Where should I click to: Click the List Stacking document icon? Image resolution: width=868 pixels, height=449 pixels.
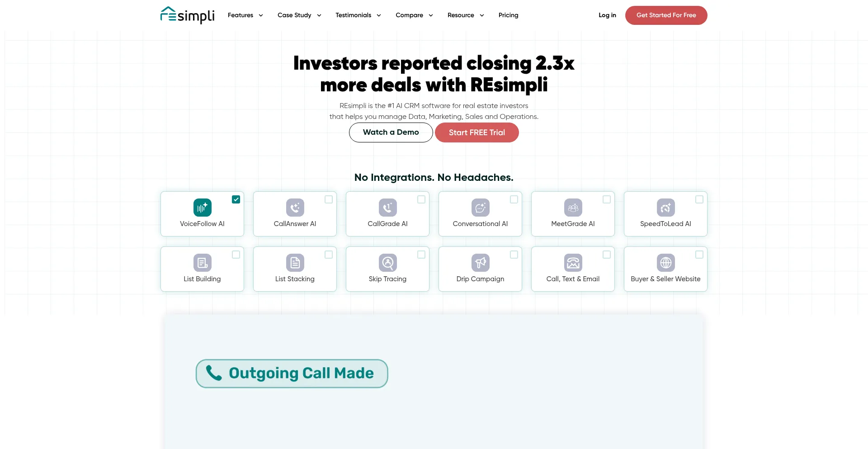(x=295, y=263)
